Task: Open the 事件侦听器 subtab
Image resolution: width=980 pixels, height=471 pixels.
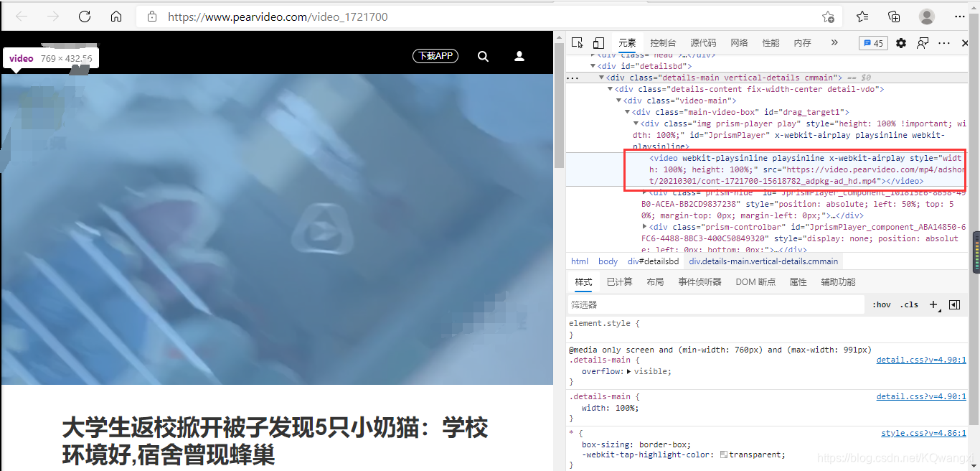Action: 699,282
